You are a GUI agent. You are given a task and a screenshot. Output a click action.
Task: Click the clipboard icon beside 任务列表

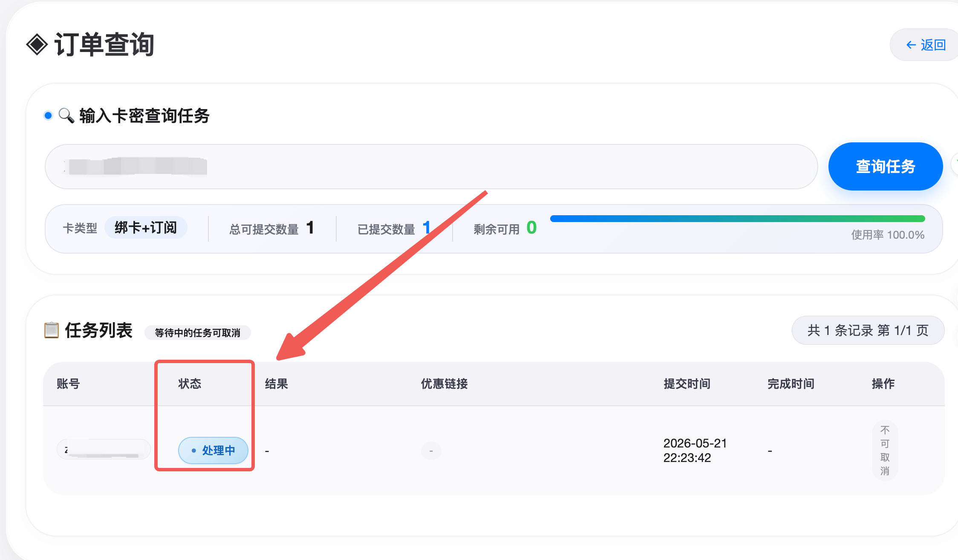(x=52, y=330)
